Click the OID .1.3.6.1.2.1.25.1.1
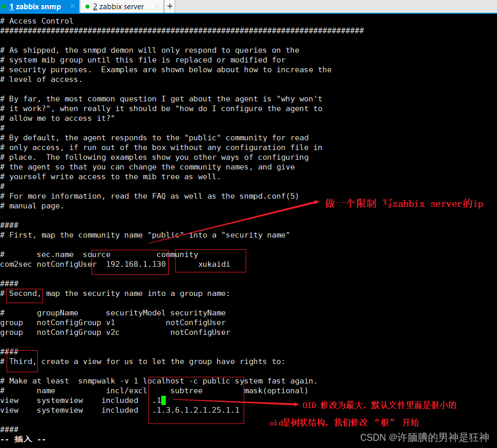 (196, 410)
